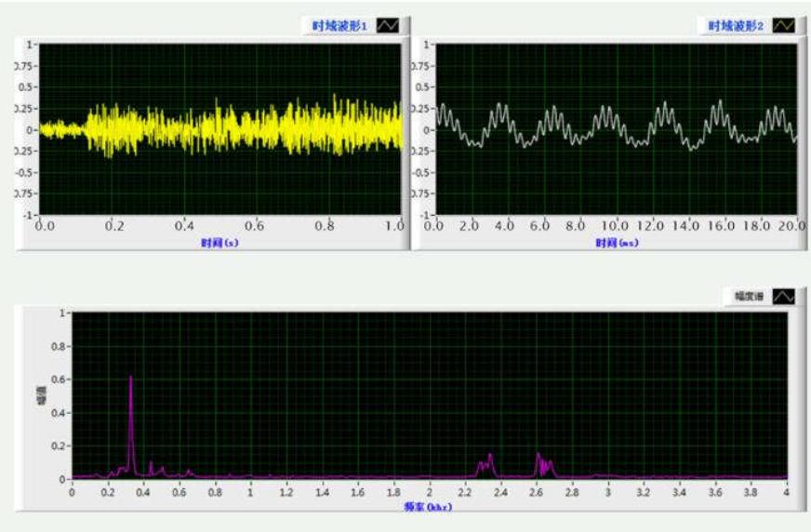Click the 时域波形2 plot legend icon

[x=783, y=27]
